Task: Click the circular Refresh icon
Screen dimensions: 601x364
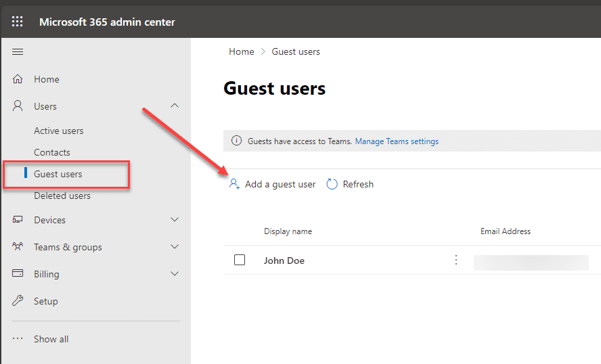Action: [x=332, y=184]
